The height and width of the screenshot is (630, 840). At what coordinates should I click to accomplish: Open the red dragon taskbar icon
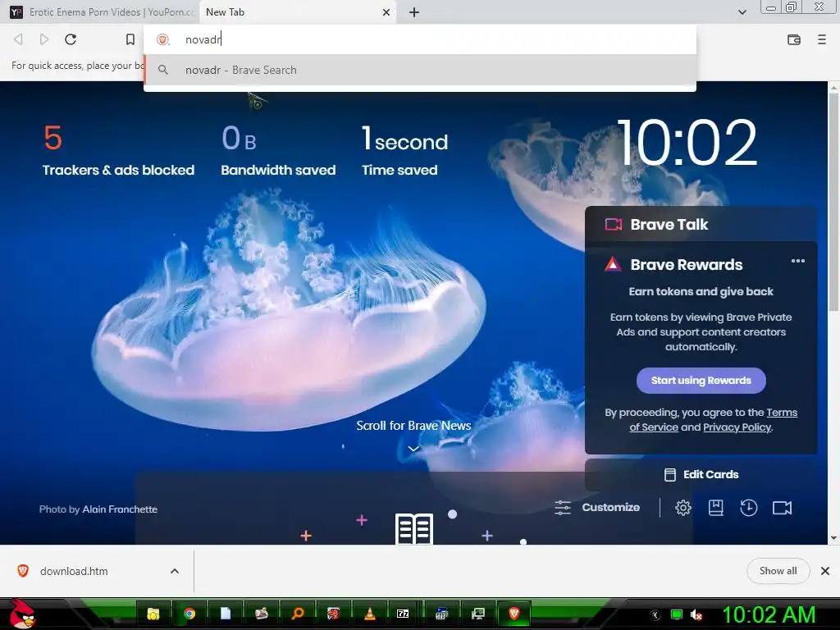coord(333,614)
